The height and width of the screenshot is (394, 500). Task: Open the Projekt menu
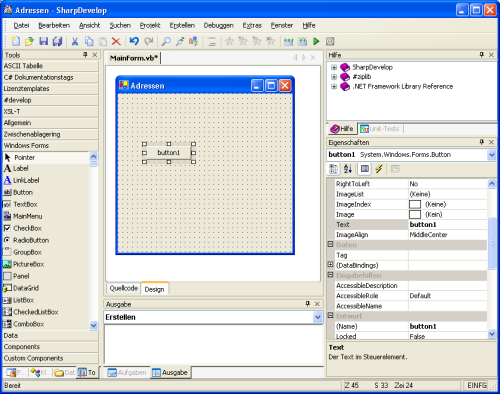point(150,25)
